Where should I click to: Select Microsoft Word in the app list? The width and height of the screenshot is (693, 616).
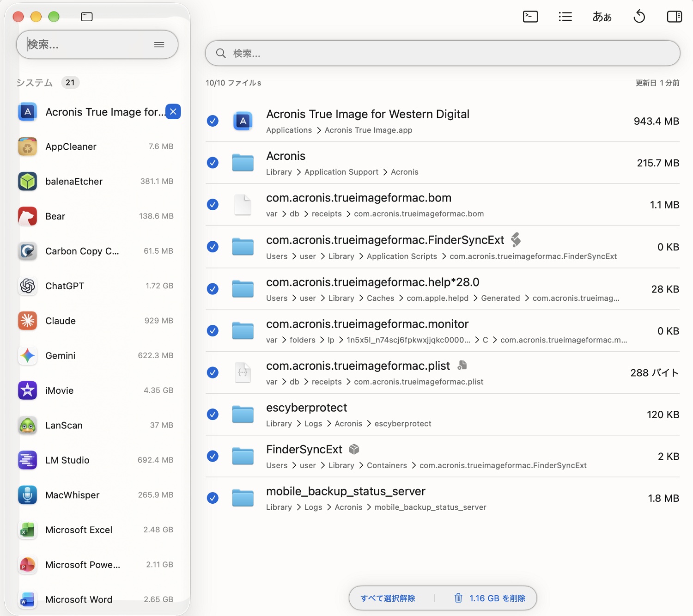point(96,599)
